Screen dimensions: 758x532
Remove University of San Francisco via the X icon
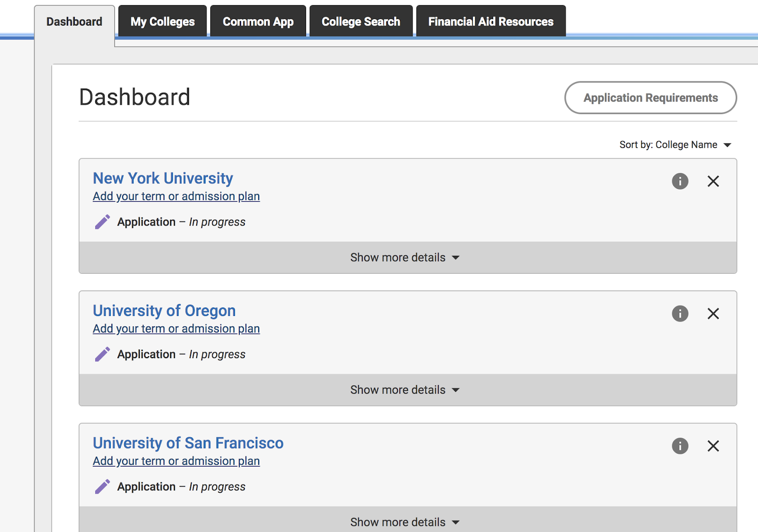(x=713, y=446)
